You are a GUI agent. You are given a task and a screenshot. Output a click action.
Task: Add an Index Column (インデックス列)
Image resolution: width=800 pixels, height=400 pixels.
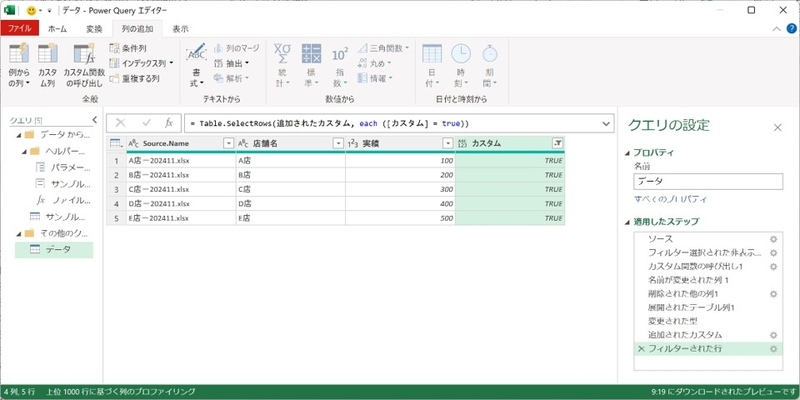tap(141, 63)
